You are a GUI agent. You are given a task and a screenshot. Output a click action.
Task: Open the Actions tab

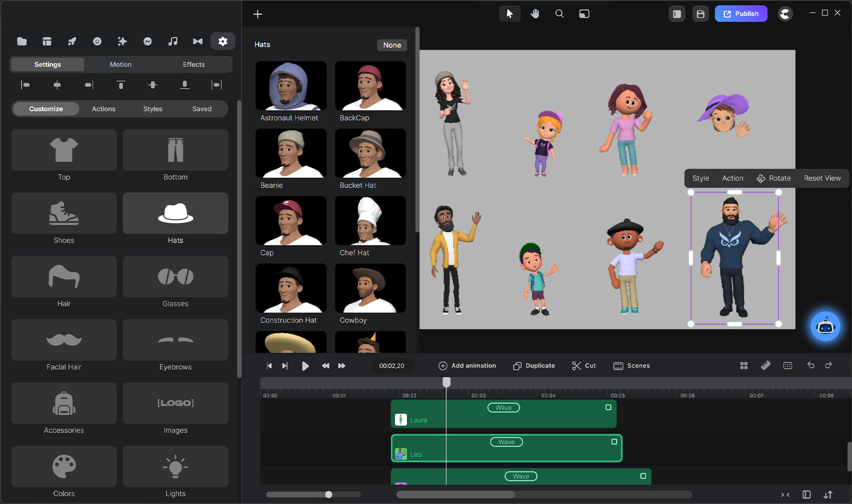104,109
